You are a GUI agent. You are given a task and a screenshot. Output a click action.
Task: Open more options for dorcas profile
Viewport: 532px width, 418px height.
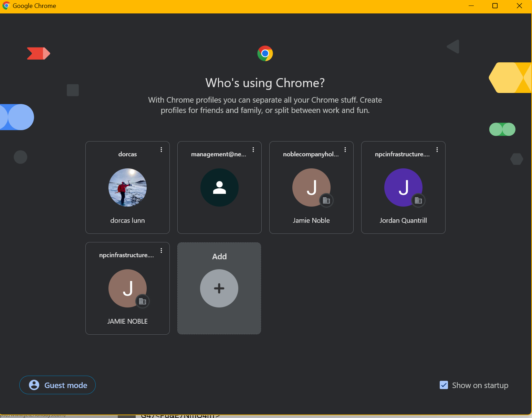pos(161,150)
